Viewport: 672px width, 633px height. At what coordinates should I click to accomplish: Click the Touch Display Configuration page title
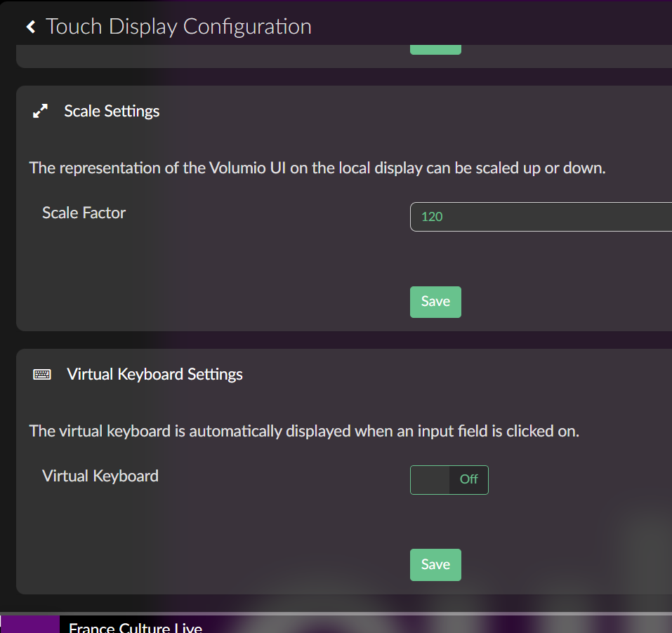[178, 27]
